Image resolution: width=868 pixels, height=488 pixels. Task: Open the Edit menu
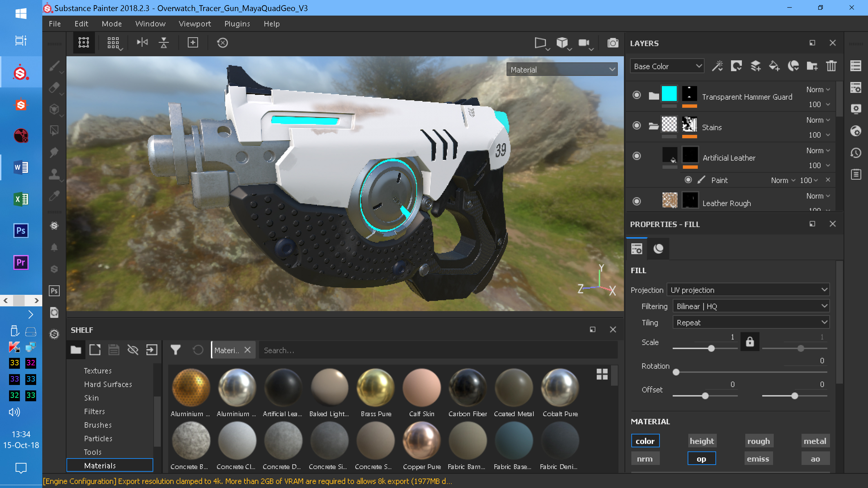81,23
